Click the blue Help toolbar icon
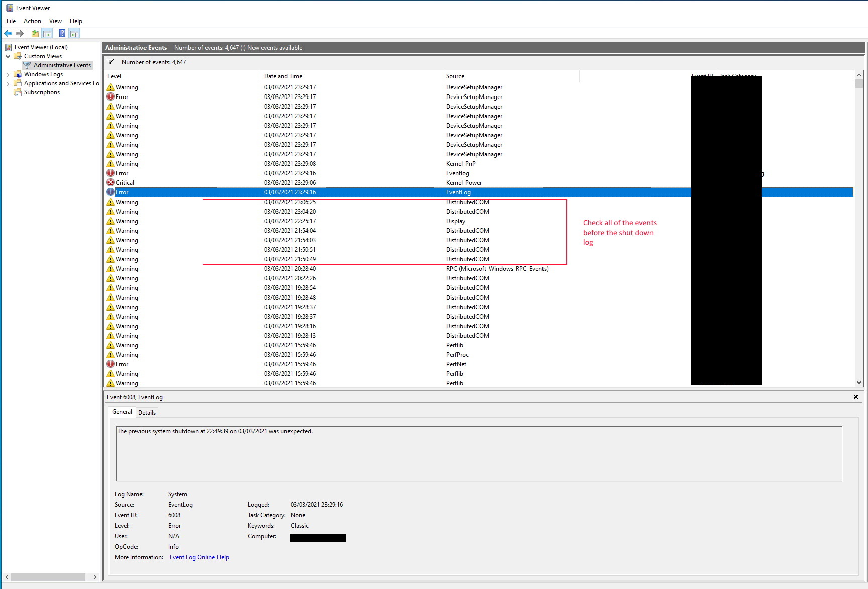The width and height of the screenshot is (868, 589). 62,34
